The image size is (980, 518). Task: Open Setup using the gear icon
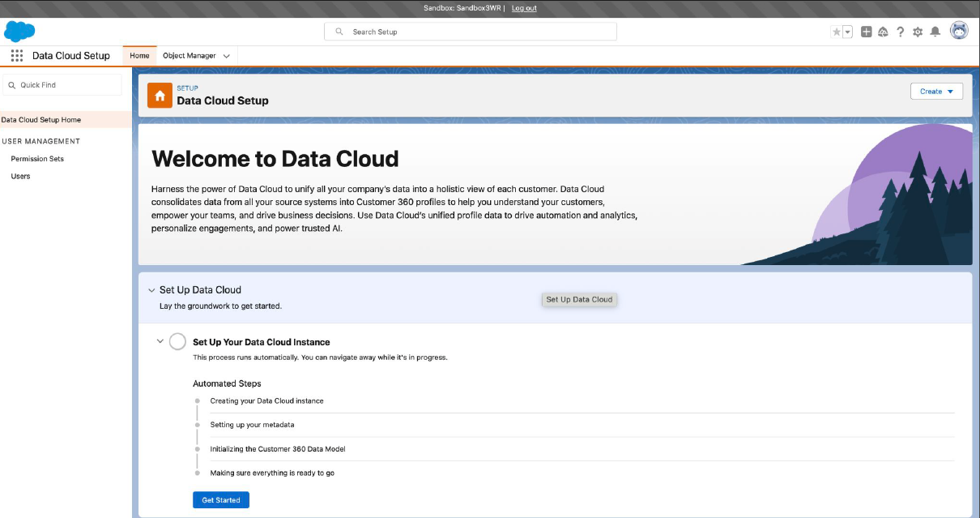(x=917, y=32)
